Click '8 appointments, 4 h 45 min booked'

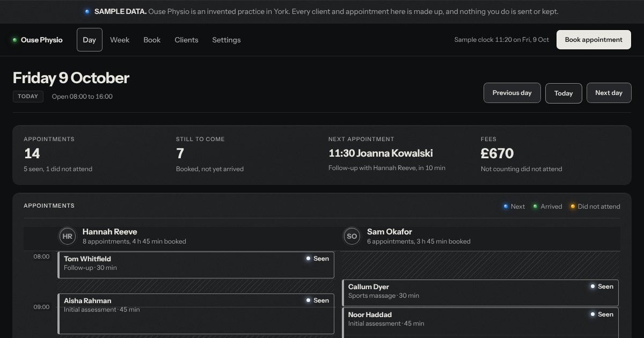(x=134, y=241)
